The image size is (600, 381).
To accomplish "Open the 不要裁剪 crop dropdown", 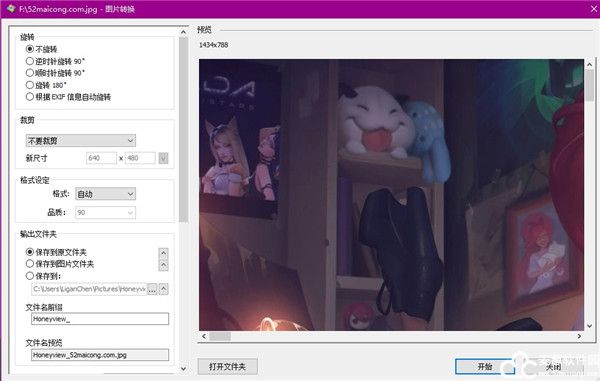I will (x=81, y=140).
